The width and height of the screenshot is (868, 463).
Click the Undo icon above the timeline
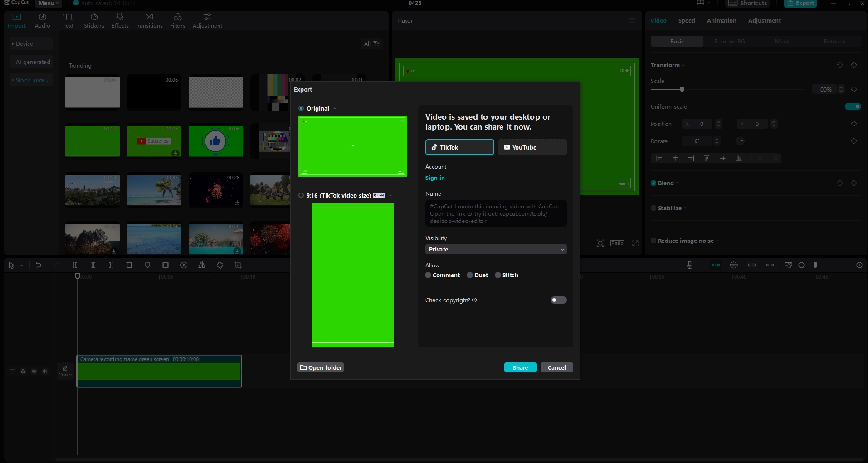(x=39, y=265)
